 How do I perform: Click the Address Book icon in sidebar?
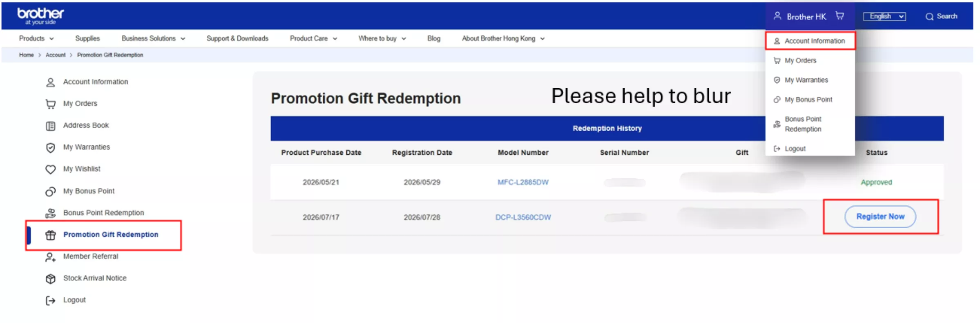click(x=50, y=126)
